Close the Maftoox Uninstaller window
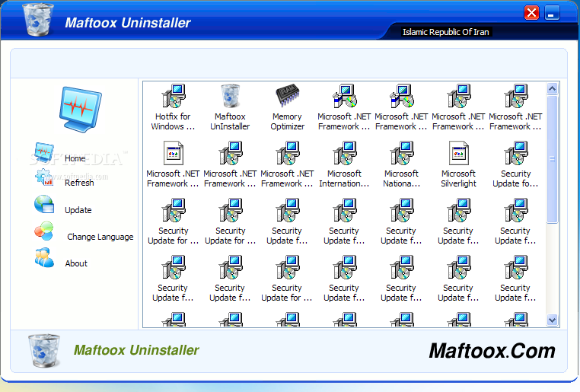The image size is (580, 392). click(531, 13)
